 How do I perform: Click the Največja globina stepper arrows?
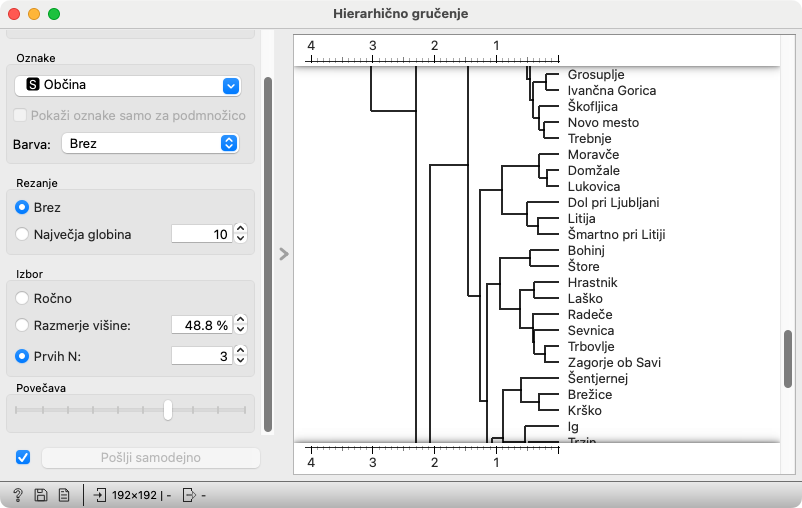click(240, 234)
